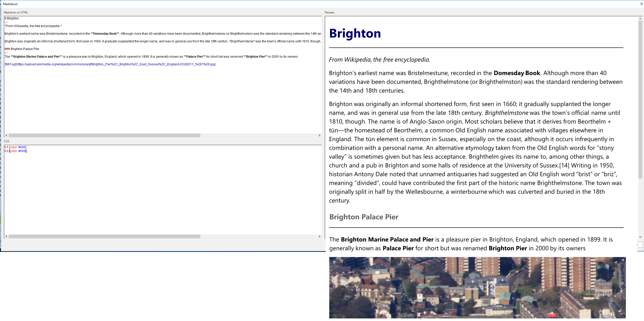Click the Preview vertical scrollbar thumb
Image resolution: width=644 pixels, height=321 pixels.
[640, 100]
